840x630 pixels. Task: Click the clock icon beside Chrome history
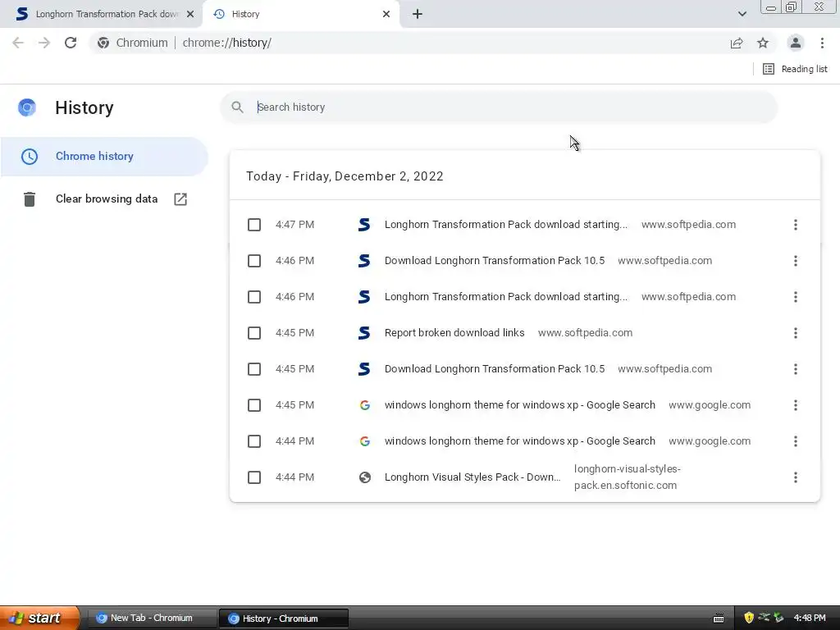30,157
